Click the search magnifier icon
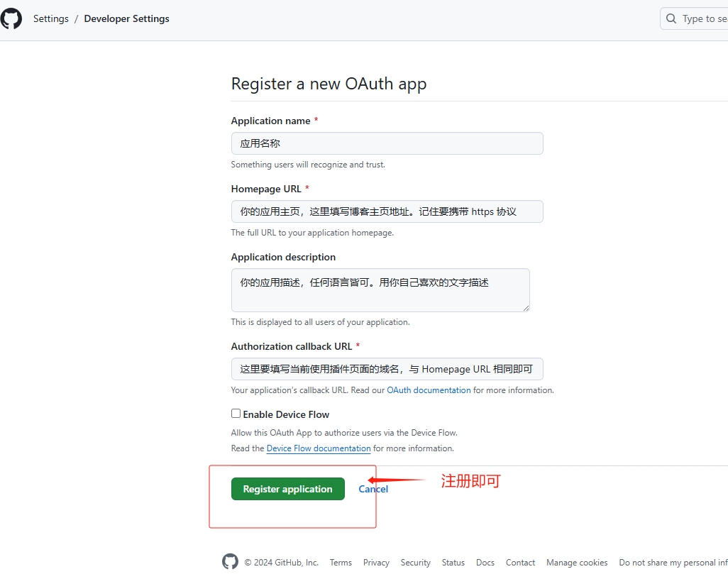The width and height of the screenshot is (728, 574). click(x=671, y=18)
